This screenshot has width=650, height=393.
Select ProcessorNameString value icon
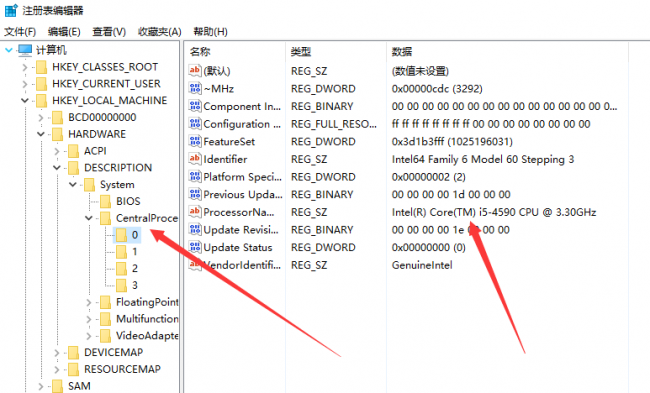pos(195,212)
